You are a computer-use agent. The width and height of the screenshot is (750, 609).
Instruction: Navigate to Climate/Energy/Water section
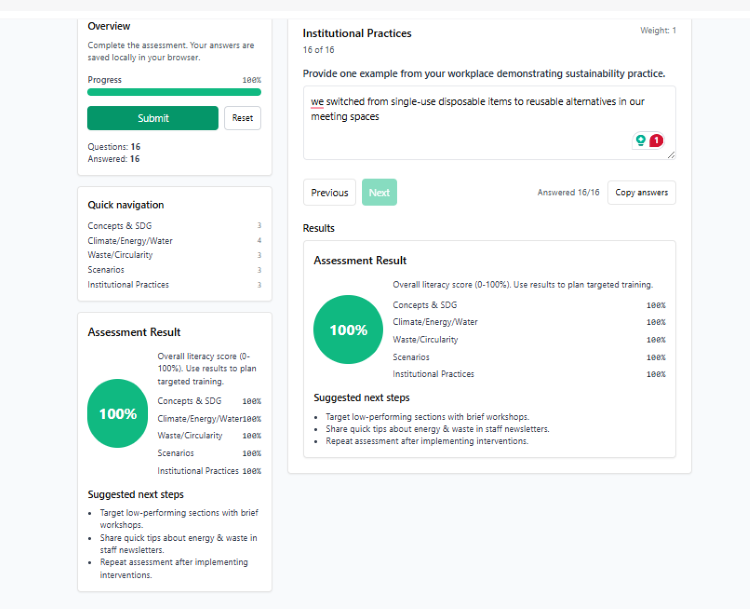click(130, 240)
